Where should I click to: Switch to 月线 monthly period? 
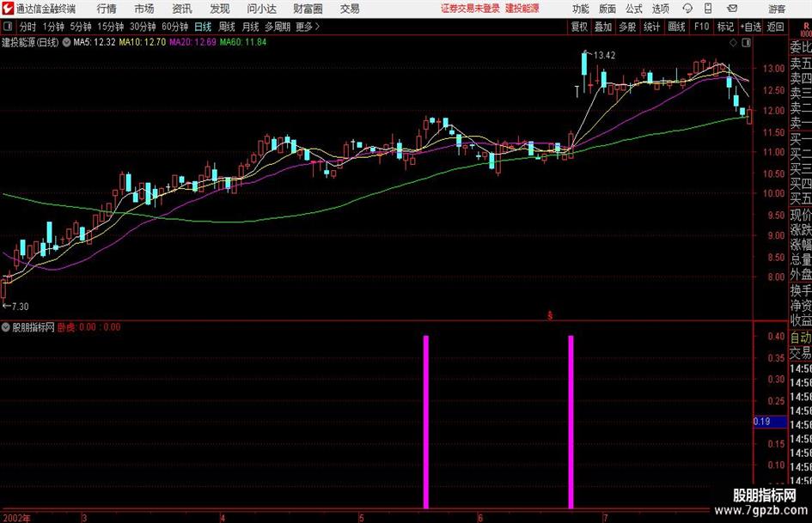click(x=251, y=27)
